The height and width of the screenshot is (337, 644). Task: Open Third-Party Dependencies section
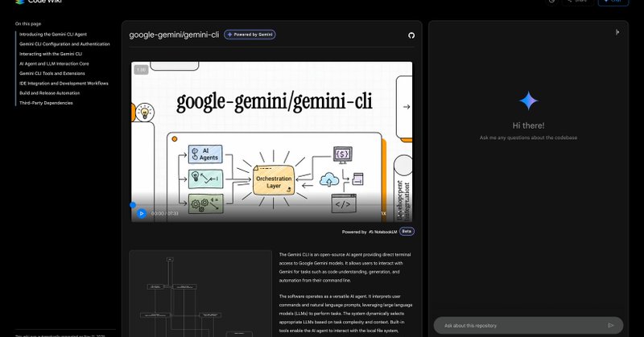point(46,103)
